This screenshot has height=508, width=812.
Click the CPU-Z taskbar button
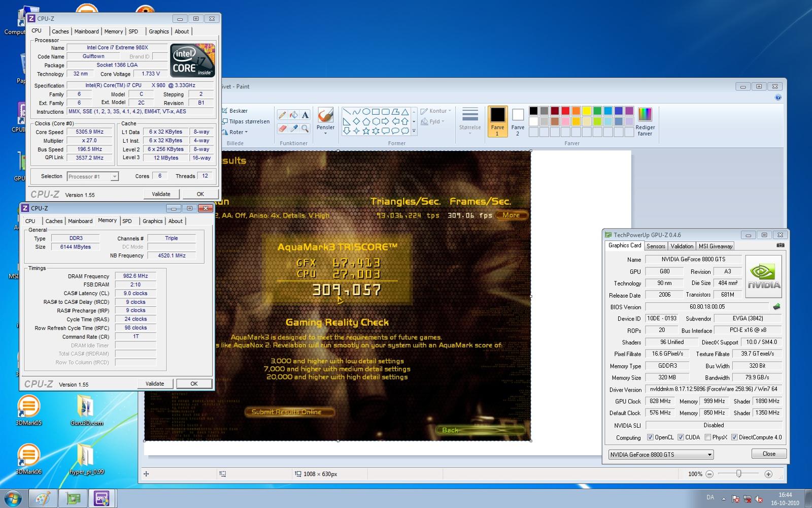tap(101, 499)
